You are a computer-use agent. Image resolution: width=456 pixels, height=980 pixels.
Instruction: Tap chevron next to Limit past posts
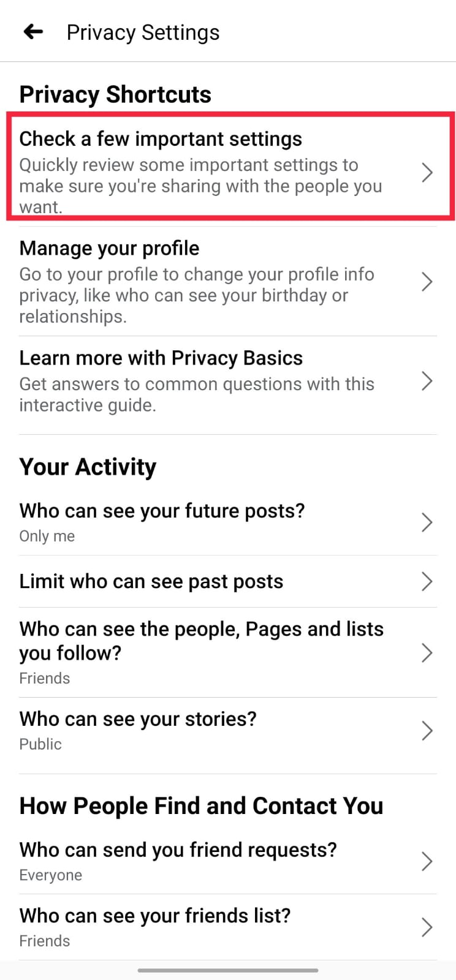pyautogui.click(x=427, y=581)
